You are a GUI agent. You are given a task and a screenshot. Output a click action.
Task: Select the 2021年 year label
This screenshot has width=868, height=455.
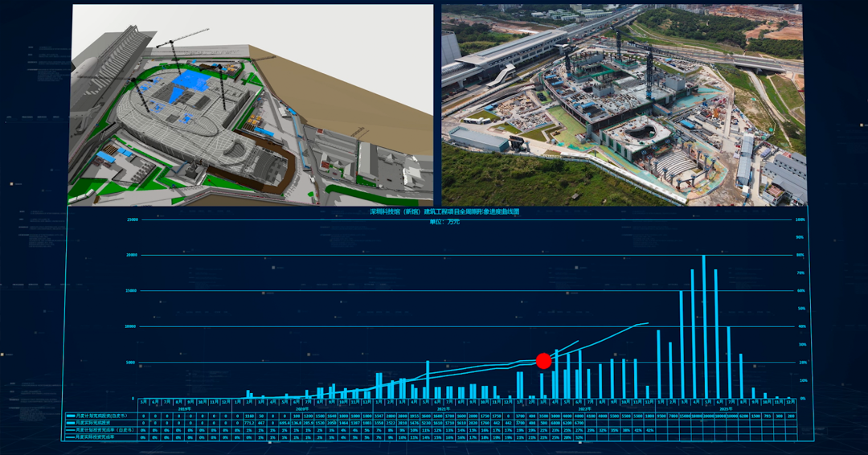[x=442, y=408]
